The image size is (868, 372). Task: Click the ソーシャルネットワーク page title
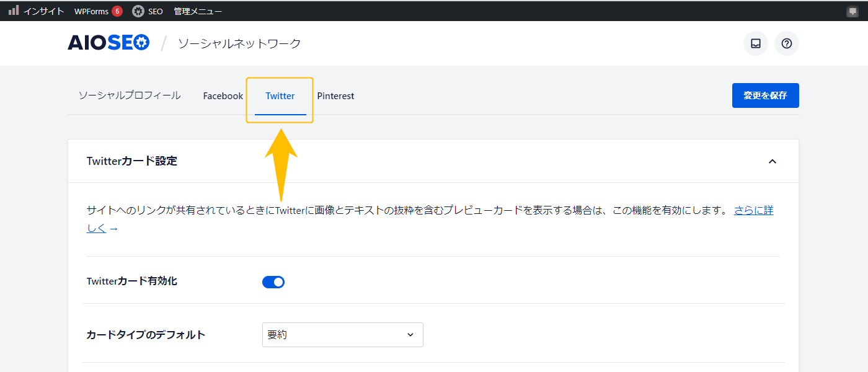tap(239, 43)
